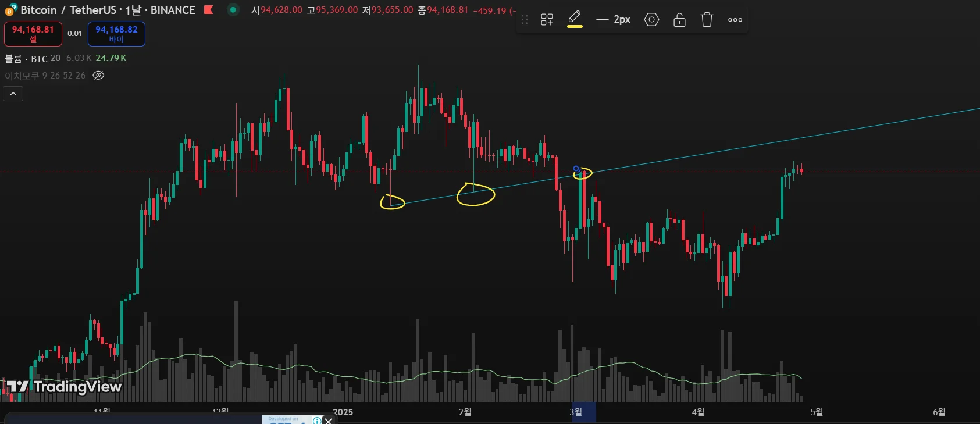Grab the floating toolbar drag handle
This screenshot has width=980, height=424.
(x=525, y=20)
